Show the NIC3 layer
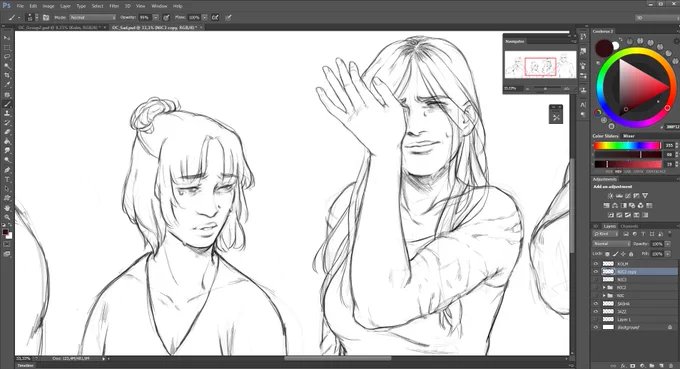This screenshot has height=369, width=680. pyautogui.click(x=596, y=280)
